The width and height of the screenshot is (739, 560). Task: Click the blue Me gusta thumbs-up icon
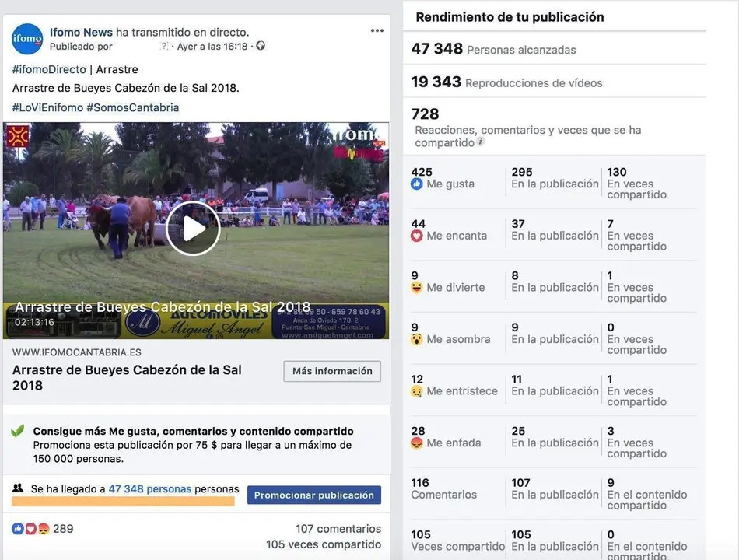417,184
